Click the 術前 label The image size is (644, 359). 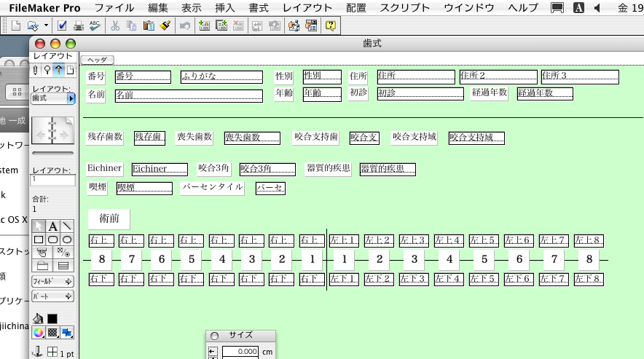tap(109, 218)
